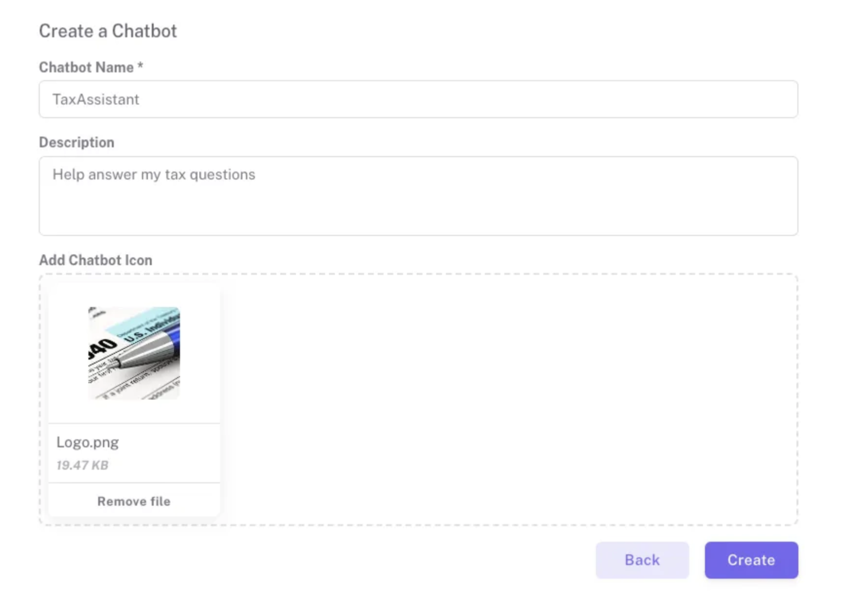844x616 pixels.
Task: Click the uploaded tax form icon thumbnail
Action: click(x=134, y=353)
